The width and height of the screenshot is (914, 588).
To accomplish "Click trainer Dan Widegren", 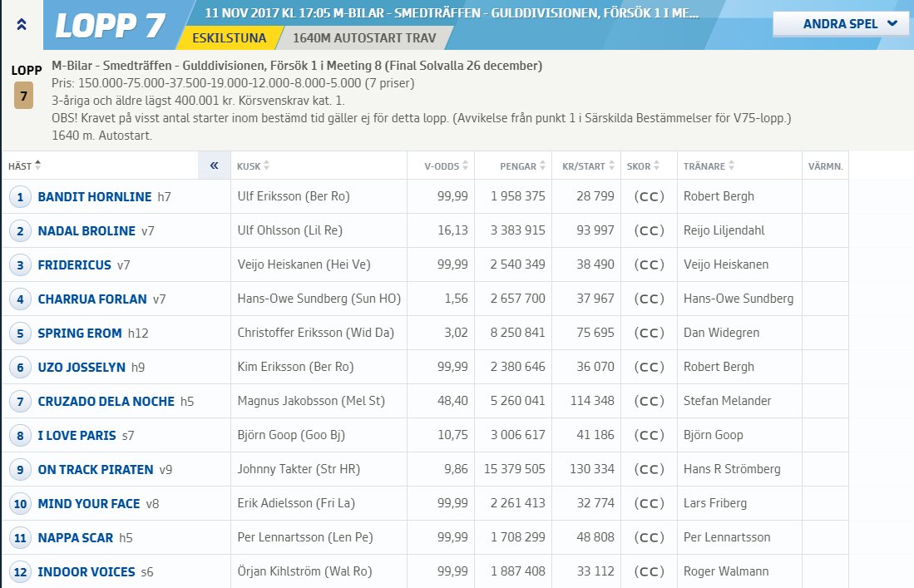I will [x=722, y=333].
